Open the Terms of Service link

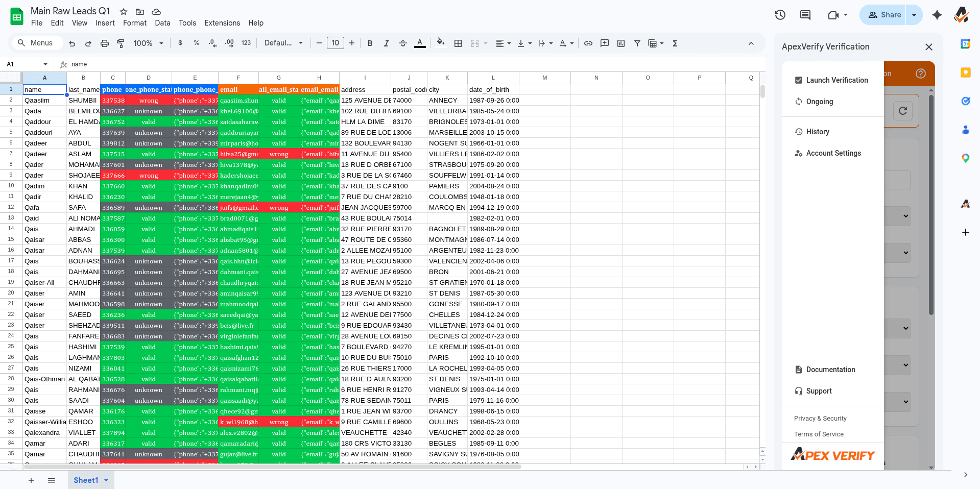point(819,434)
